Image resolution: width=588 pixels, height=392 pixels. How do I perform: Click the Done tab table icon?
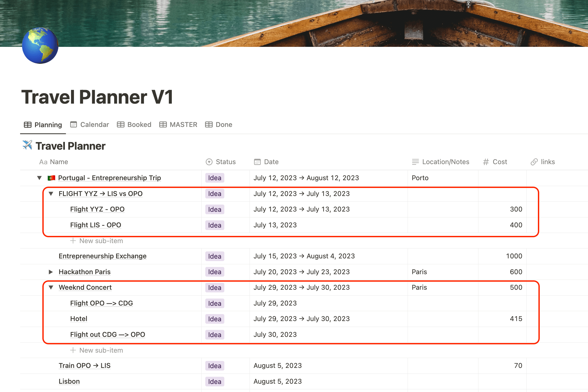209,125
